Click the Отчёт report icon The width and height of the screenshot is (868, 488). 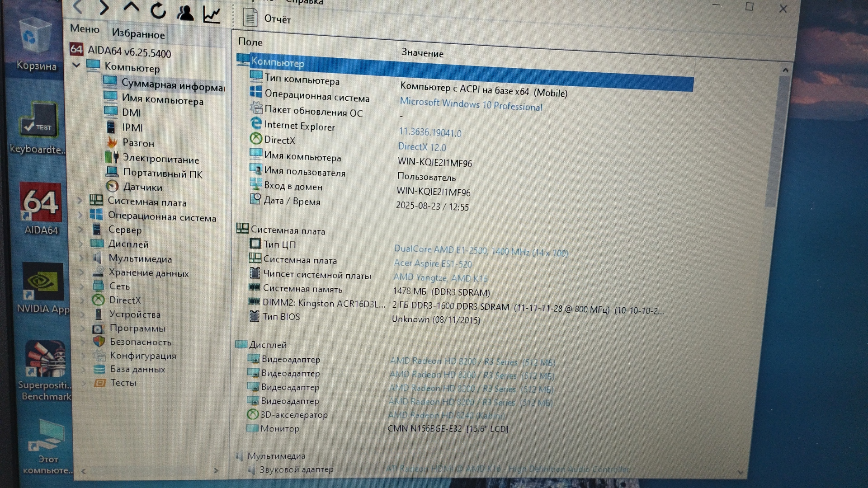click(x=250, y=18)
